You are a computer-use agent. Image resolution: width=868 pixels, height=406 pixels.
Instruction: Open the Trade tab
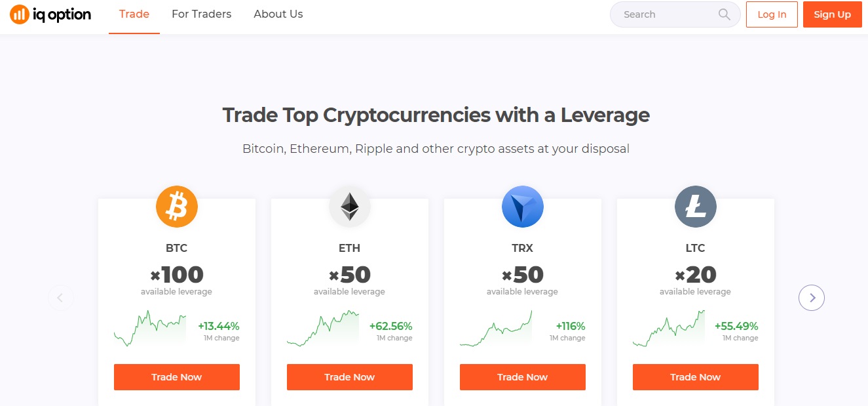(x=134, y=14)
